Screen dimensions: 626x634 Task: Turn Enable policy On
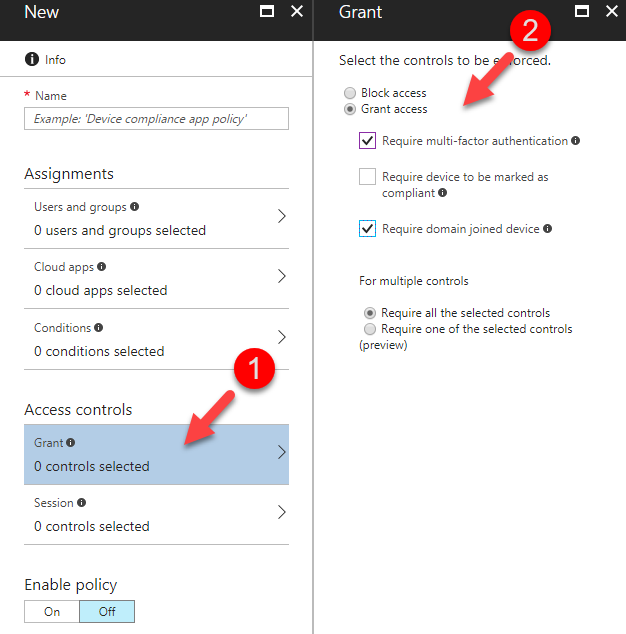pos(52,611)
